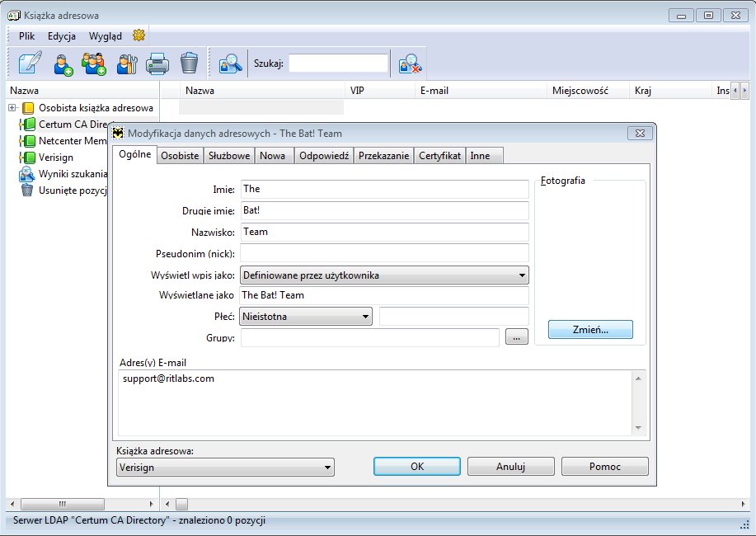Open contact properties with the wrench icon
This screenshot has width=756, height=536.
tap(127, 63)
